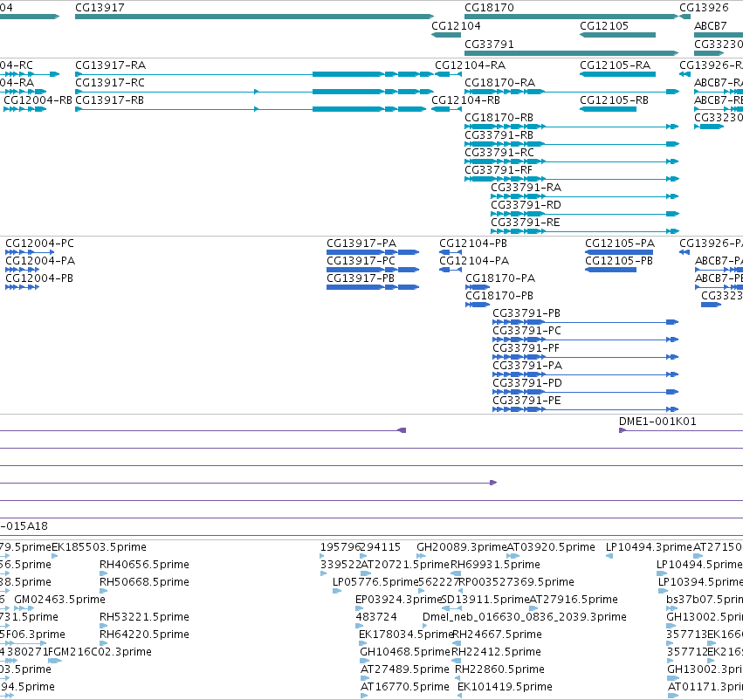Viewport: 743px width, 700px height.
Task: Open protein label CG12004-PB
Action: point(39,279)
